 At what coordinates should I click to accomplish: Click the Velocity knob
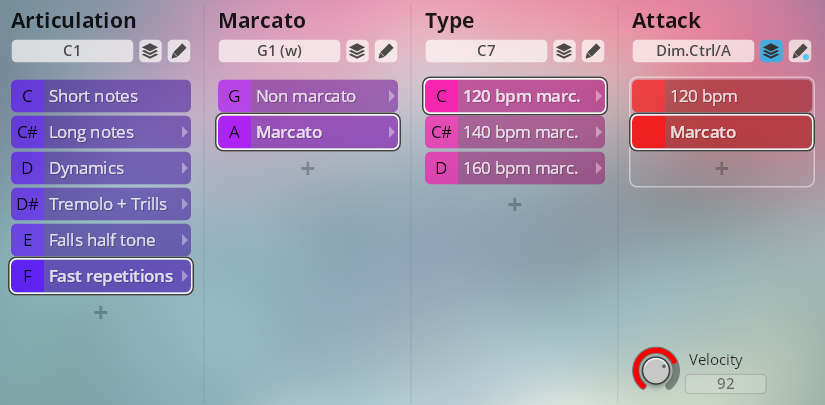tap(654, 370)
